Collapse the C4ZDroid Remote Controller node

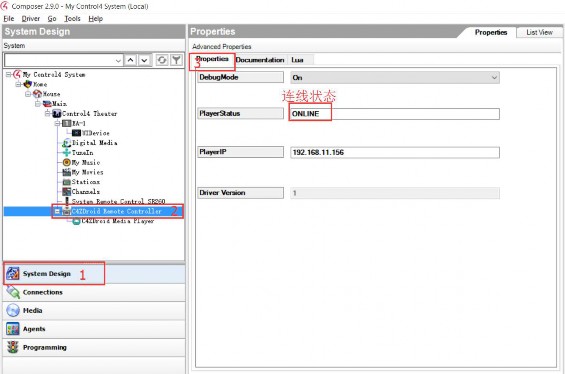pyautogui.click(x=57, y=212)
